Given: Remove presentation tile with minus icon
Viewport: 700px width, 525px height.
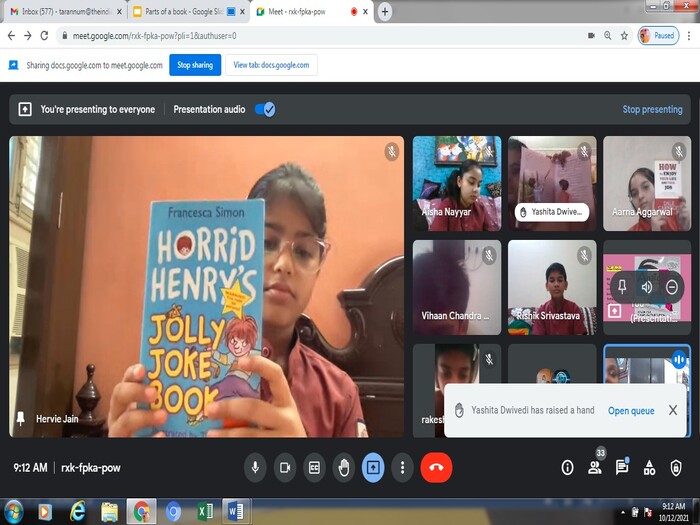Looking at the screenshot, I should click(x=672, y=287).
